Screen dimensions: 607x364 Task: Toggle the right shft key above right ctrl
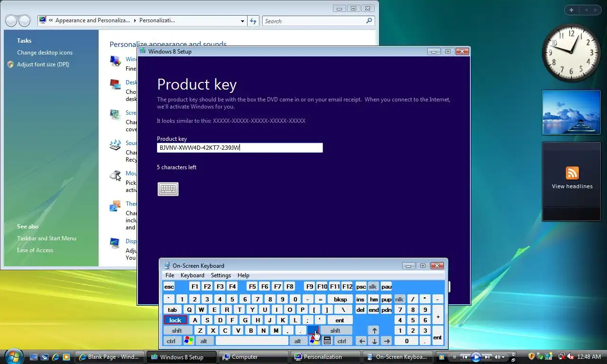[335, 330]
